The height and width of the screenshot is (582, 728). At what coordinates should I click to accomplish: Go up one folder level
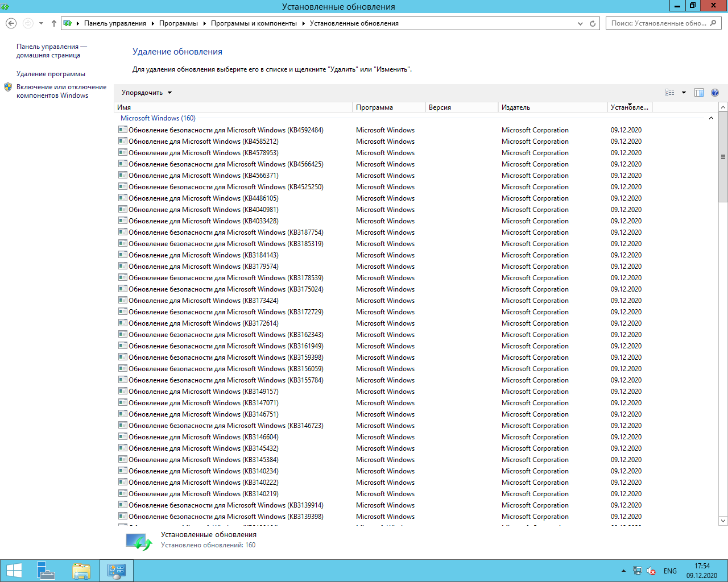[x=54, y=23]
